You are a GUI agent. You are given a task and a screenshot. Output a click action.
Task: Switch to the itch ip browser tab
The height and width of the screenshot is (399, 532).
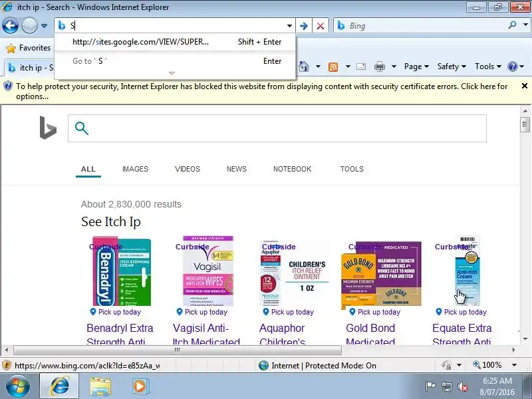point(31,68)
